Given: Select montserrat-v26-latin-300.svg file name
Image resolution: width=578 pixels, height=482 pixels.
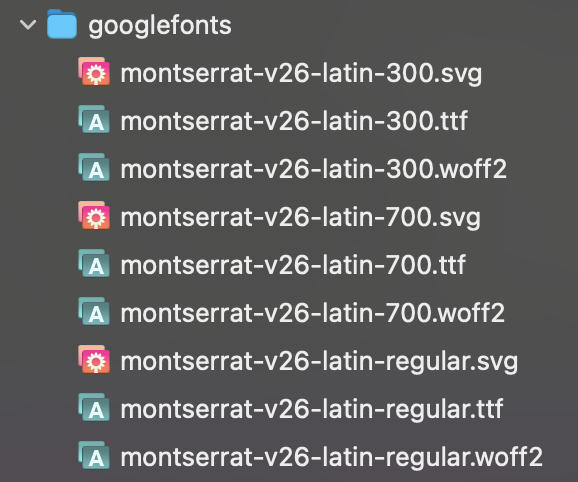Looking at the screenshot, I should (x=302, y=74).
